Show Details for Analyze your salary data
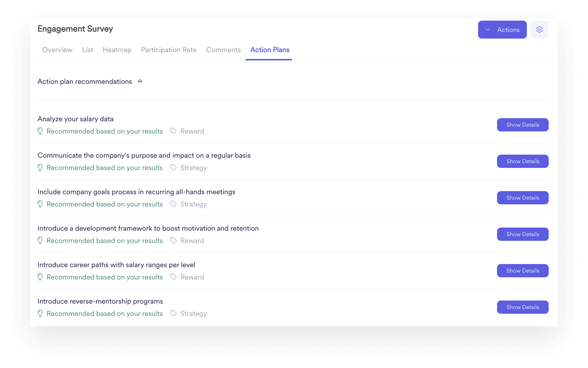 click(x=522, y=124)
